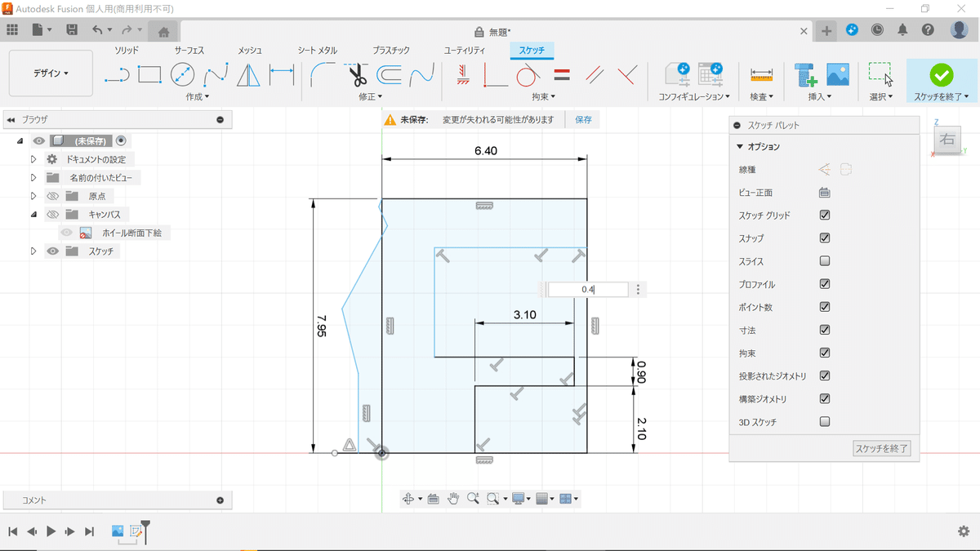Screen dimensions: 980x551
Task: Select the Fillet tool
Action: 324,75
